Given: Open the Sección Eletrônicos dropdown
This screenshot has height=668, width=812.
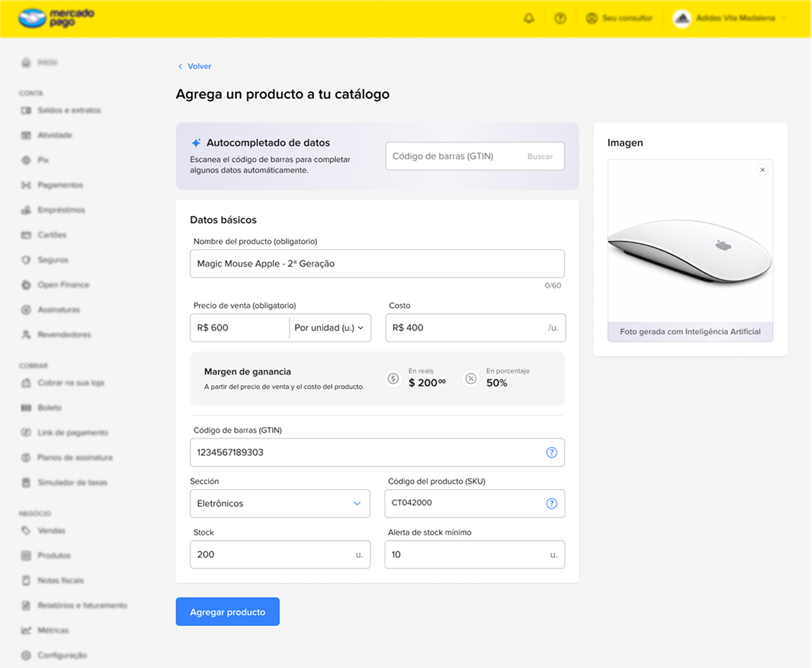Looking at the screenshot, I should pos(280,503).
